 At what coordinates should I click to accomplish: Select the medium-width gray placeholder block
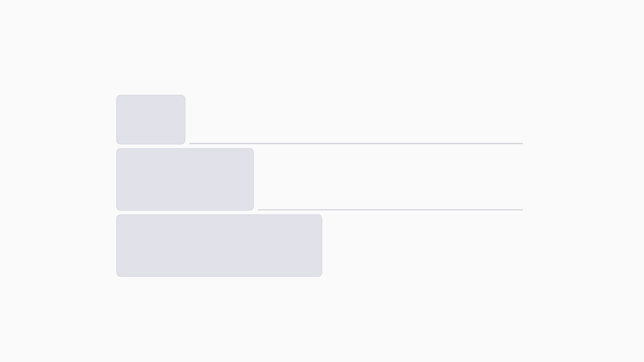tap(185, 179)
